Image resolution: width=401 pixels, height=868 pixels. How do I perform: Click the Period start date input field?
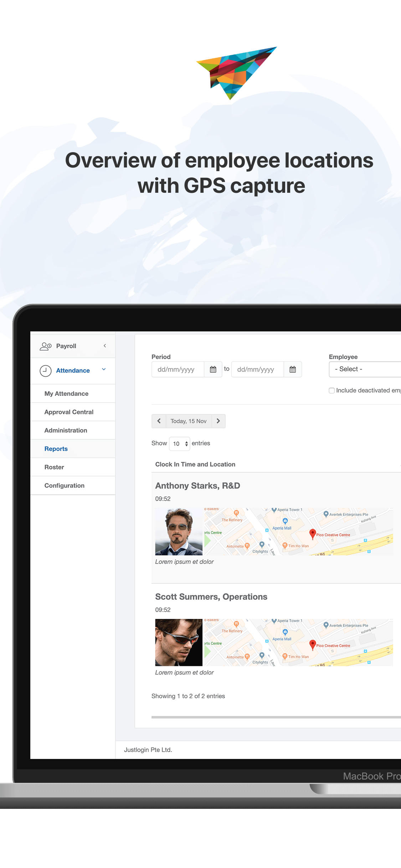[178, 370]
